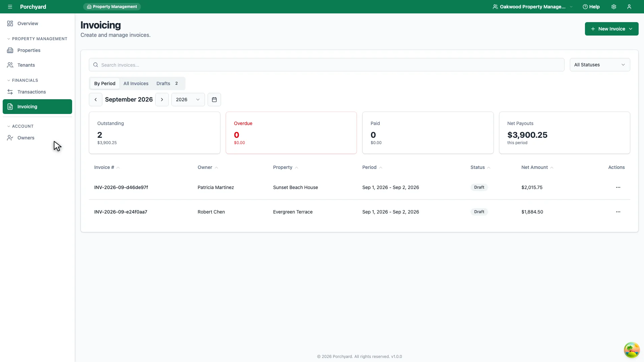The width and height of the screenshot is (644, 362).
Task: Open the calendar date picker icon
Action: [x=214, y=100]
